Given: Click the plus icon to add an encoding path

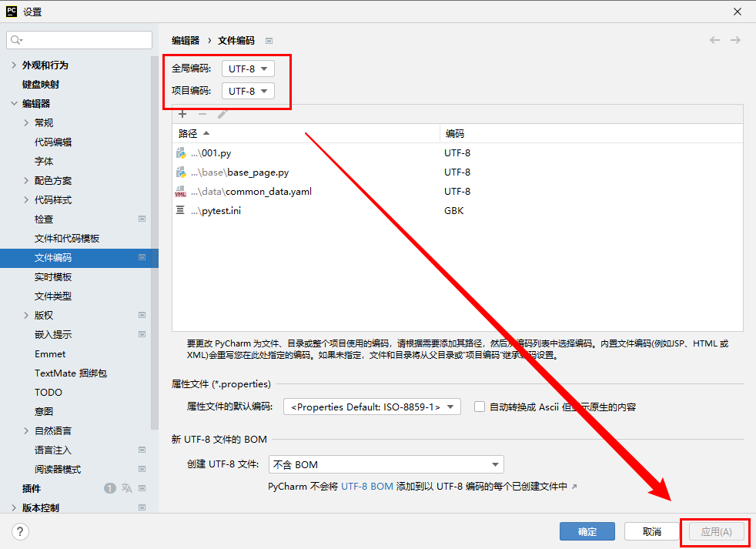Looking at the screenshot, I should point(182,114).
